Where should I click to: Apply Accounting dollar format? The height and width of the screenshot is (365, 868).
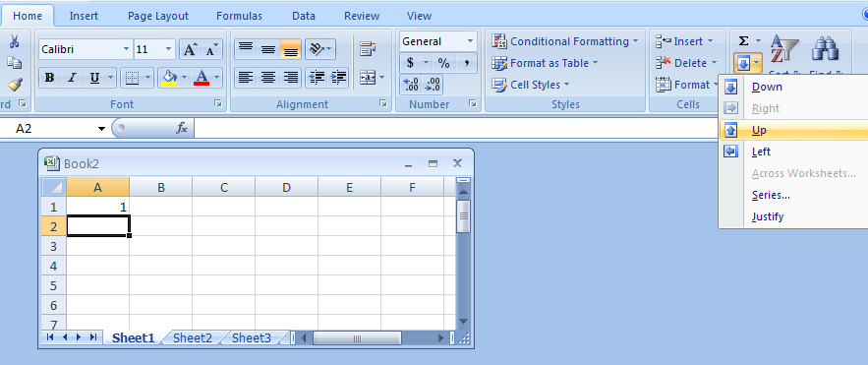(410, 63)
